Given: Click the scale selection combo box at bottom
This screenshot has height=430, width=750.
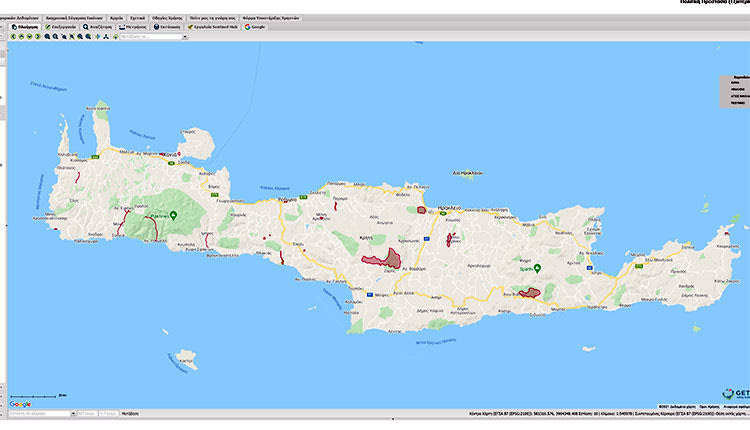Looking at the screenshot, I should pos(42,413).
